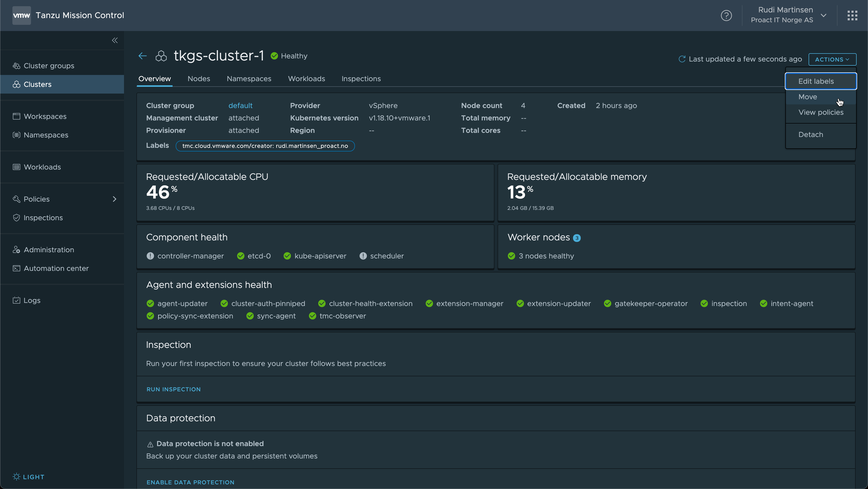Image resolution: width=868 pixels, height=489 pixels.
Task: Open sidebar Inspections item
Action: (x=62, y=218)
